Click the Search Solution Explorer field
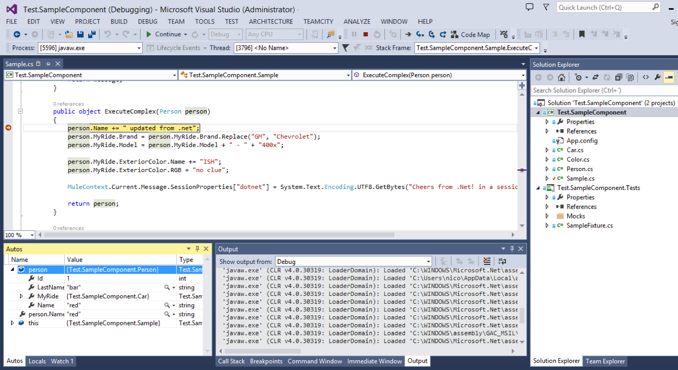 (x=604, y=90)
